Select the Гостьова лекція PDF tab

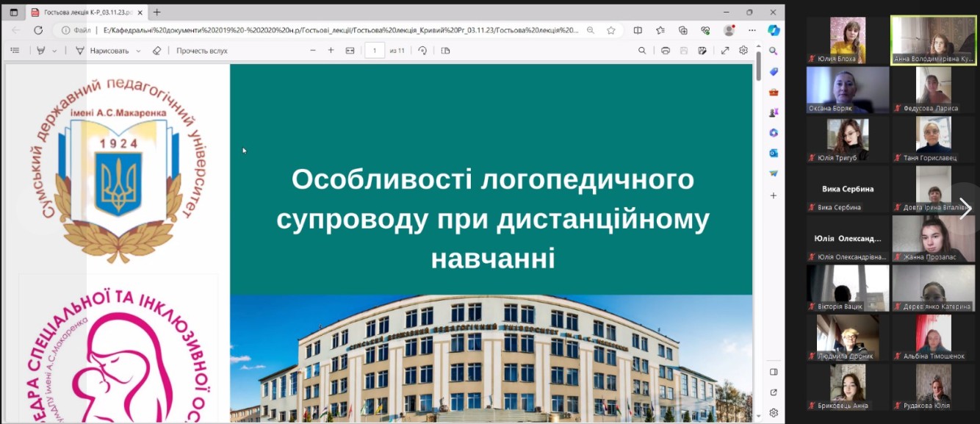pyautogui.click(x=84, y=12)
